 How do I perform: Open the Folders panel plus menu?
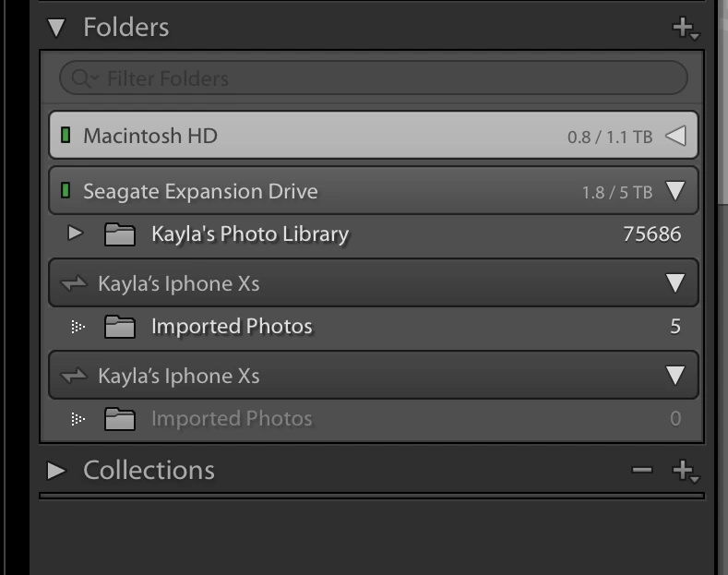(x=686, y=28)
